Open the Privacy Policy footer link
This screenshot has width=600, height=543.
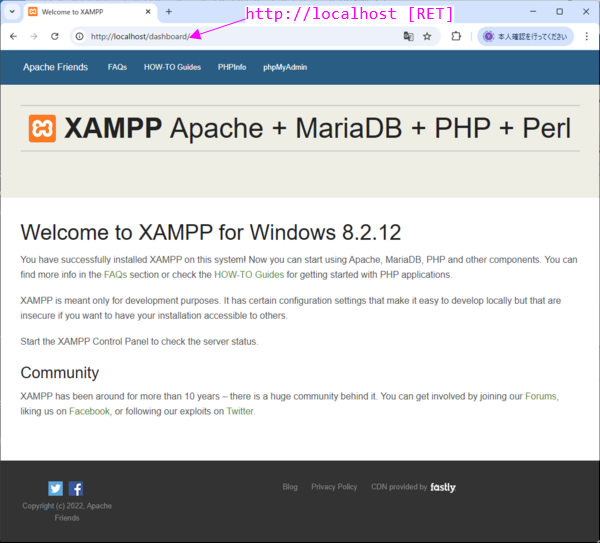pos(334,487)
